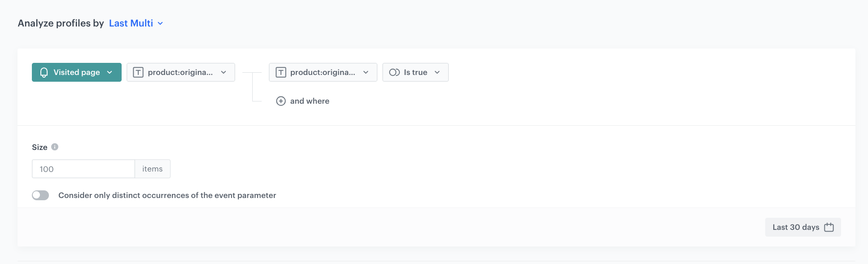Screen dimensions: 868x264
Task: Open the Last 30 days date range
Action: pos(795,227)
